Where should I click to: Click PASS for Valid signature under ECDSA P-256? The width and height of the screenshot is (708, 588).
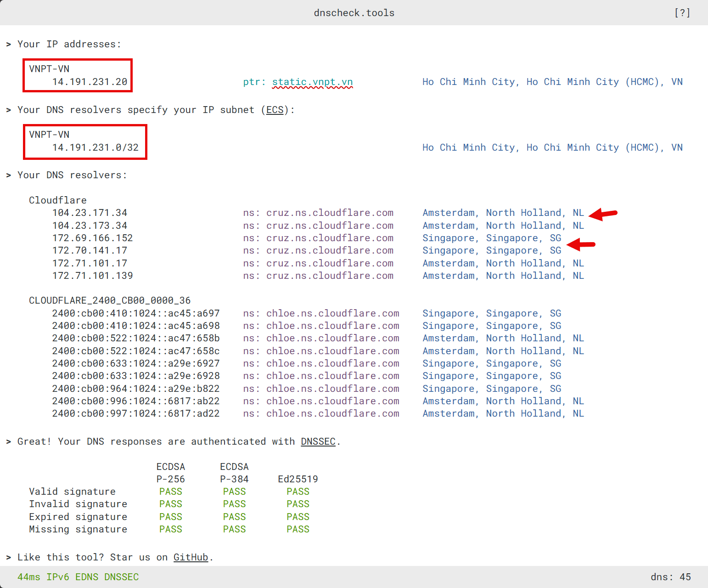170,491
